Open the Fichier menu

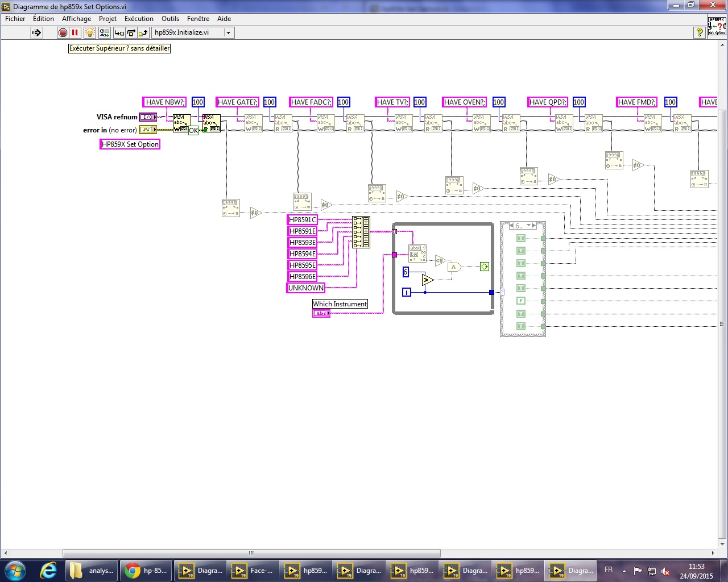(15, 19)
